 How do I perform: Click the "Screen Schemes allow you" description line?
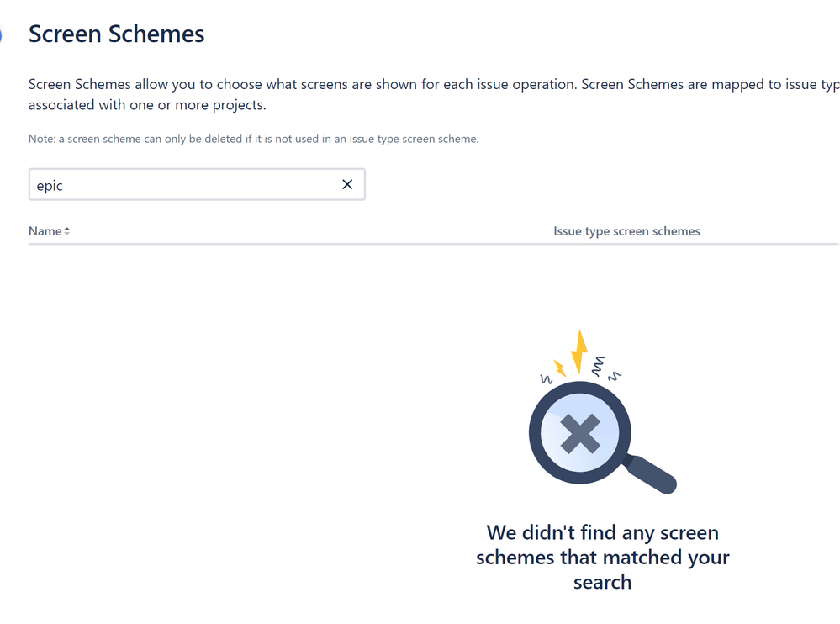click(434, 85)
